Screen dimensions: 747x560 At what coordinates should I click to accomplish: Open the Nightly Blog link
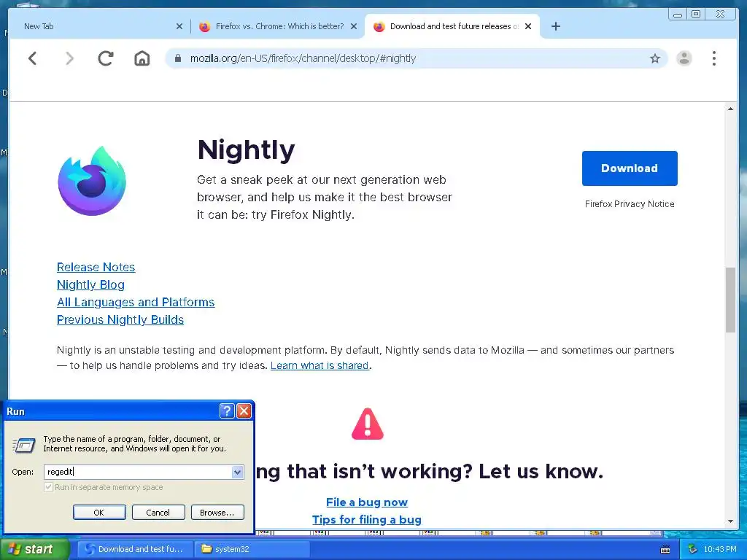[90, 285]
